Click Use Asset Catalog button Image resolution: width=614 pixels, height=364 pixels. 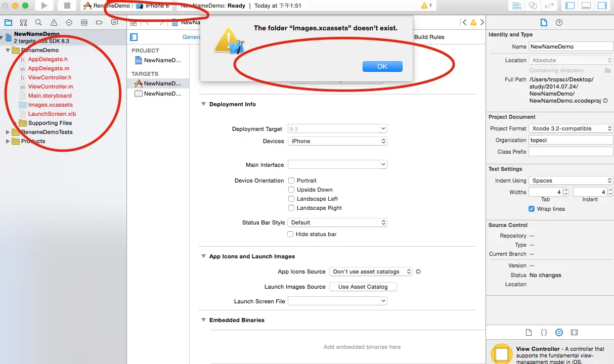pyautogui.click(x=363, y=287)
